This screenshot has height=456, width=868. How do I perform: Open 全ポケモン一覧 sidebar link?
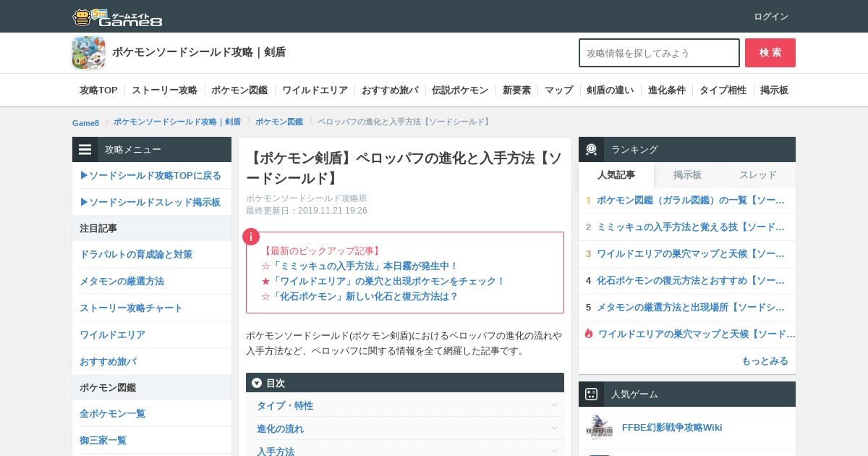pos(112,413)
